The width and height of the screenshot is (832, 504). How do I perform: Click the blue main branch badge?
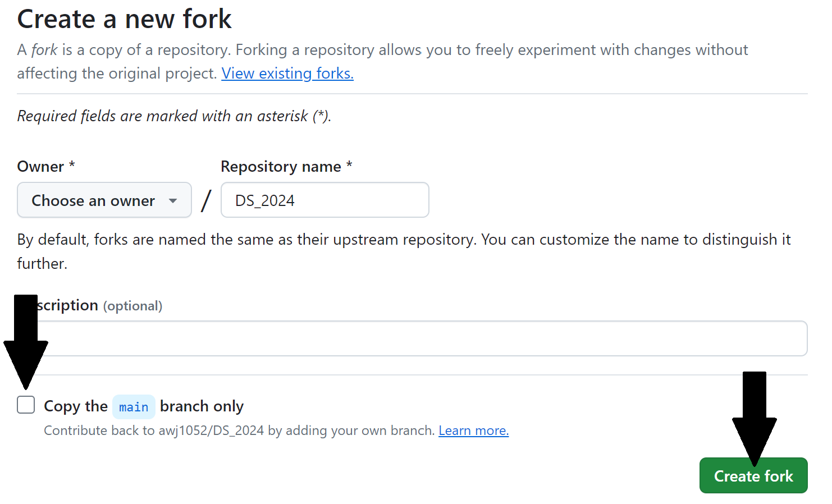tap(134, 407)
